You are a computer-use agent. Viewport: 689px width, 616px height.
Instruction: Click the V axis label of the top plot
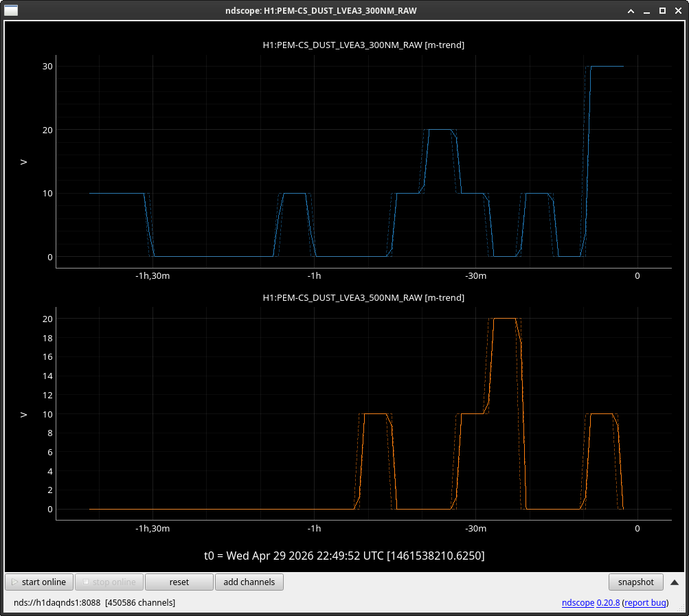click(x=24, y=162)
